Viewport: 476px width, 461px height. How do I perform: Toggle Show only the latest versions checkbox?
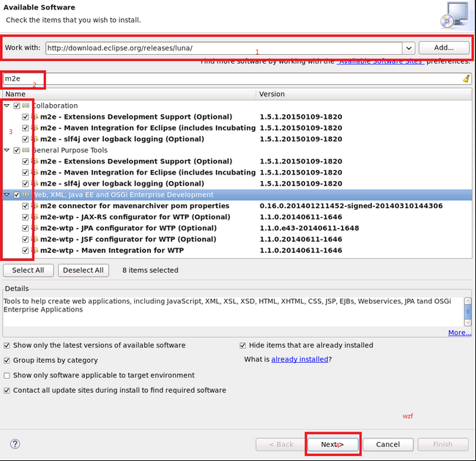pos(7,345)
